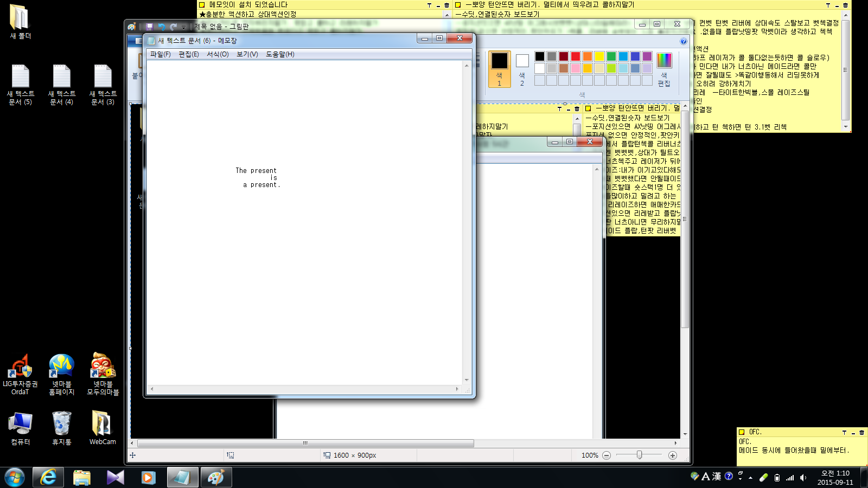868x488 pixels.
Task: Click the yellow square icon on the OFC note
Action: 742,432
